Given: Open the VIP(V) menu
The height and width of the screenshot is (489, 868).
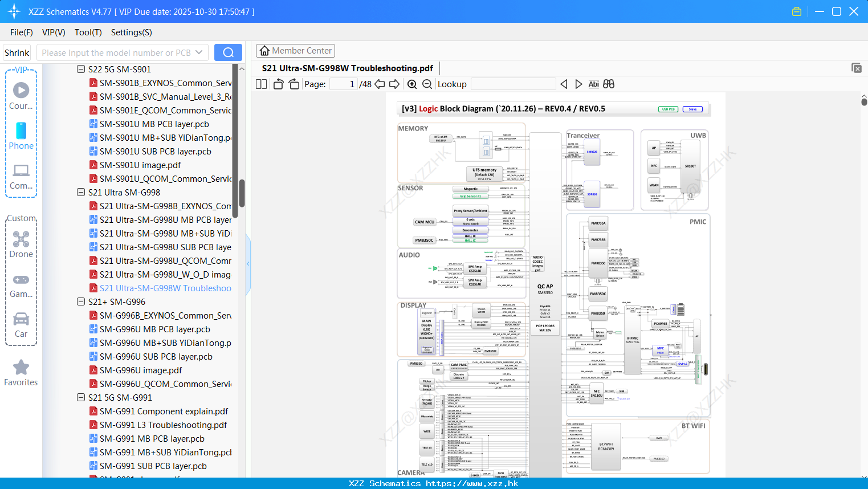Looking at the screenshot, I should click(54, 32).
